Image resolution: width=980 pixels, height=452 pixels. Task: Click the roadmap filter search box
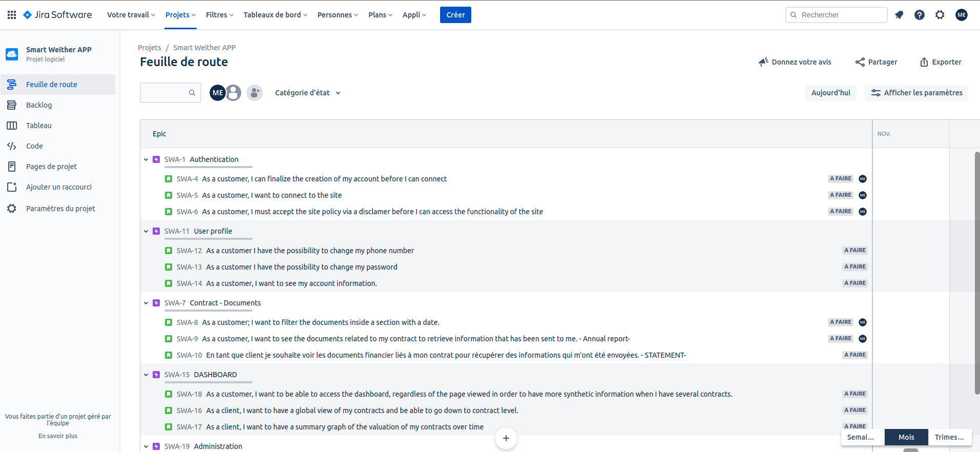coord(171,93)
